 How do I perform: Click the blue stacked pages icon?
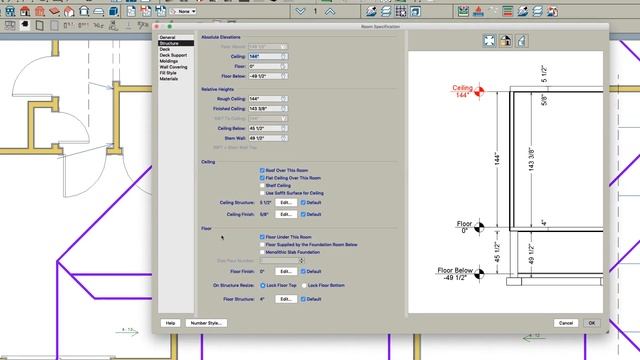click(161, 11)
